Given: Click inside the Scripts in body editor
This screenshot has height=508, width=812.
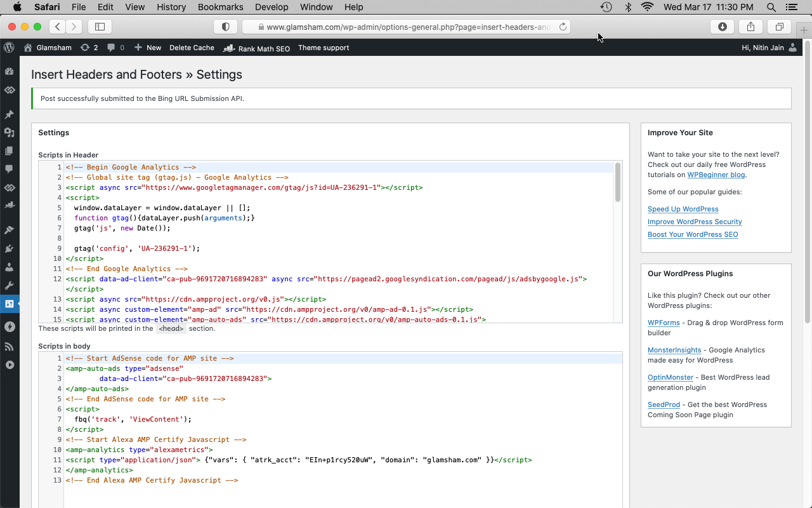Looking at the screenshot, I should [x=330, y=429].
